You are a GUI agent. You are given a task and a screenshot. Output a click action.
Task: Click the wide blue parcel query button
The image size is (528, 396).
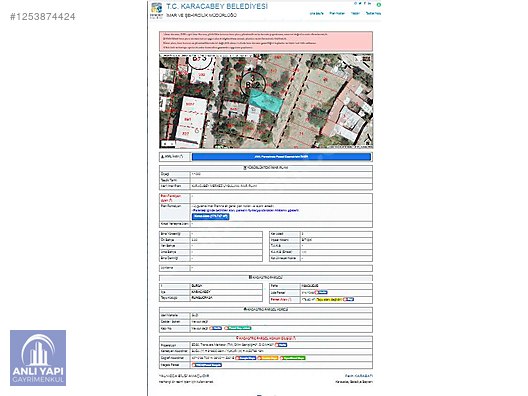pyautogui.click(x=281, y=157)
